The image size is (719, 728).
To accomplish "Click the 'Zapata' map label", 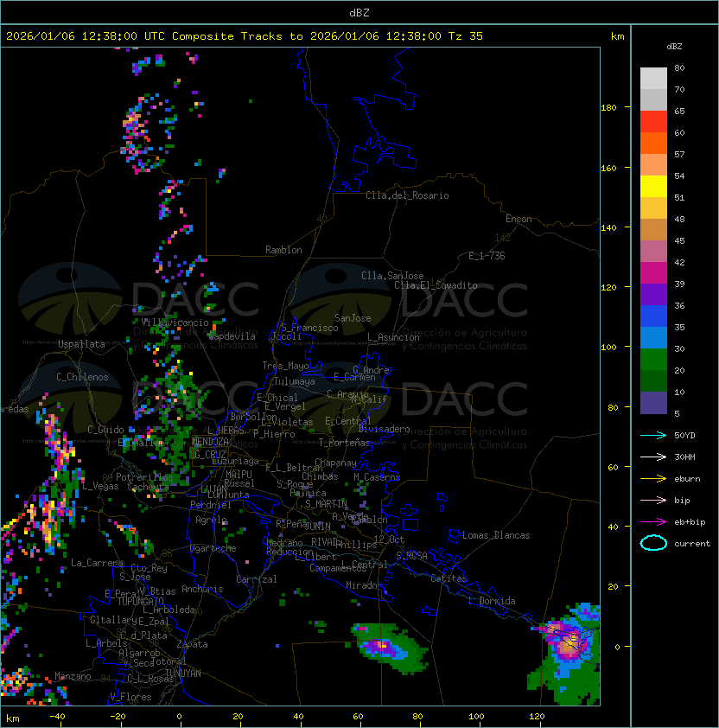I will tap(192, 644).
